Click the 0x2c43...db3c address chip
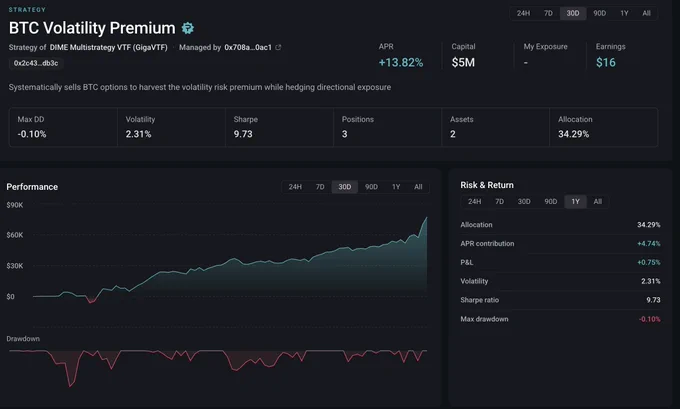The image size is (680, 409). click(36, 63)
